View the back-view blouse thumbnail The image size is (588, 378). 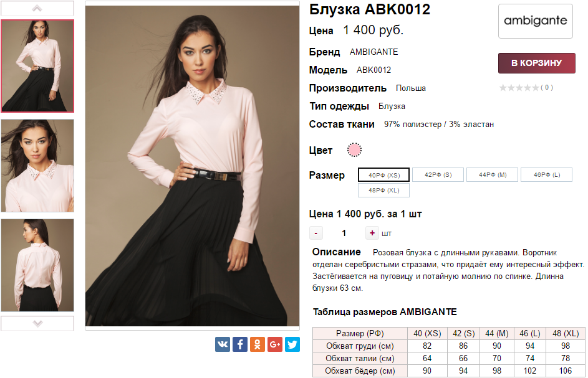tap(37, 265)
